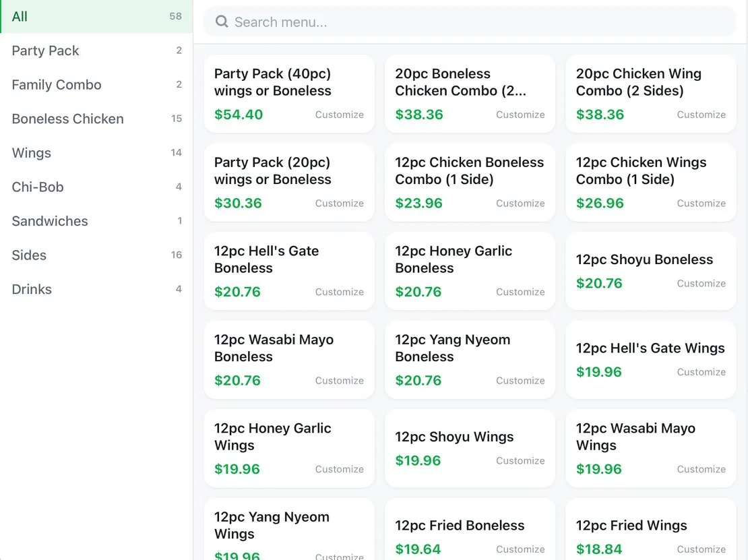This screenshot has height=560, width=748.
Task: Customize 20pc Boneless Chicken Combo
Action: click(x=520, y=115)
